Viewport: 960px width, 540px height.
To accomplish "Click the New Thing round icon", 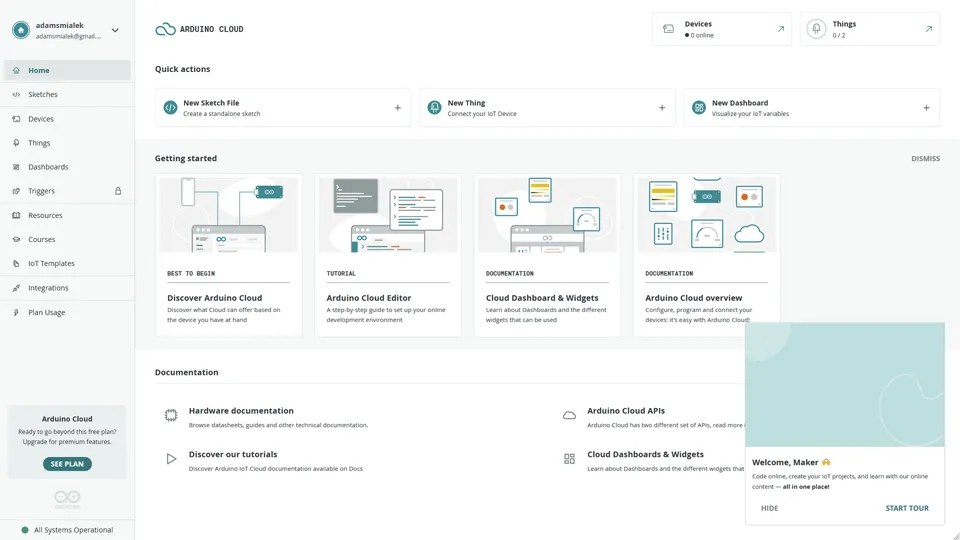I will [434, 108].
